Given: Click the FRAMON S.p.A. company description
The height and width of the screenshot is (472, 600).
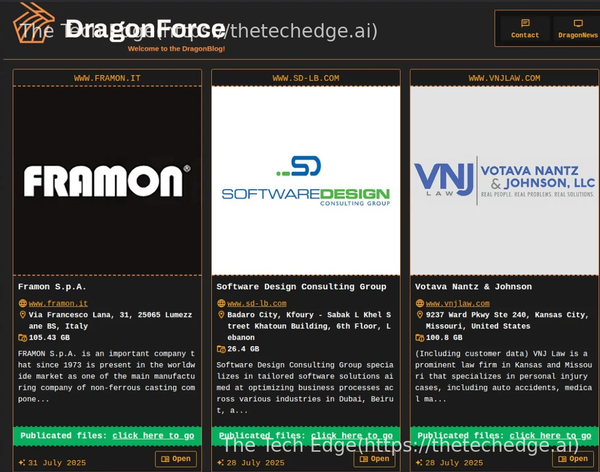Looking at the screenshot, I should click(x=106, y=376).
